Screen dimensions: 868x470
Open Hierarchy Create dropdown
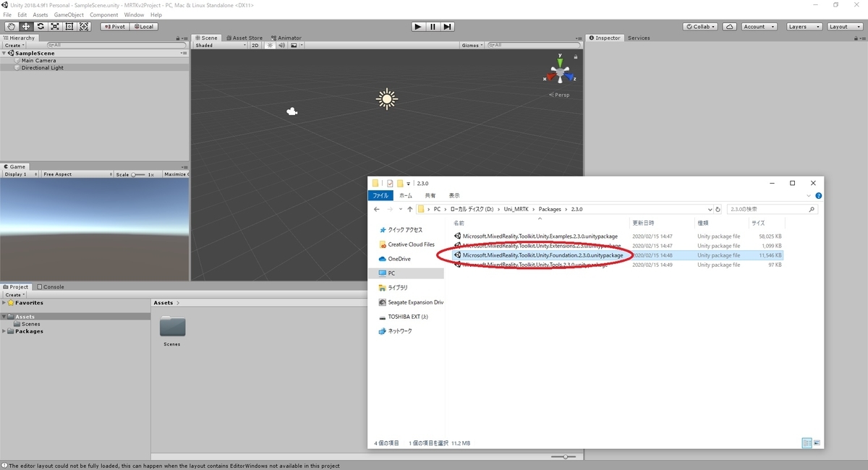coord(14,45)
